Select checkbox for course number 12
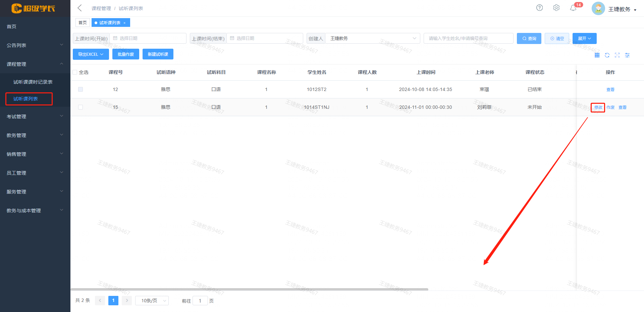The height and width of the screenshot is (312, 644). tap(80, 89)
